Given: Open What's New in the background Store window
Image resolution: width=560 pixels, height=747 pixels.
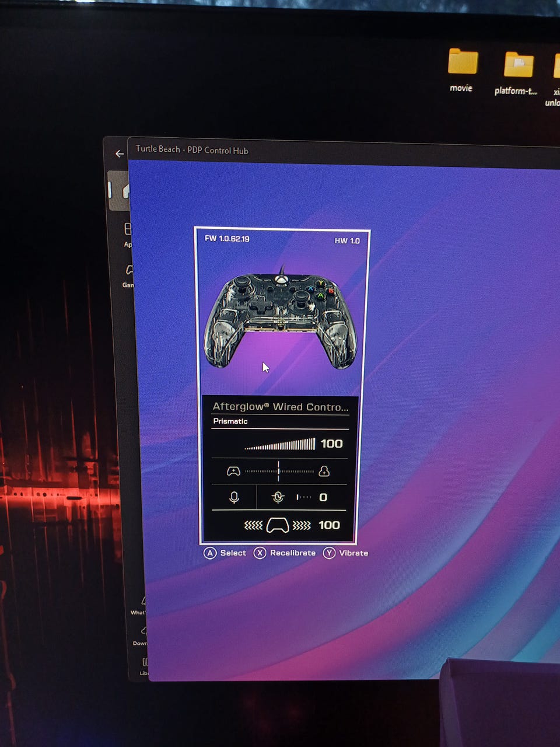Looking at the screenshot, I should click(x=139, y=606).
